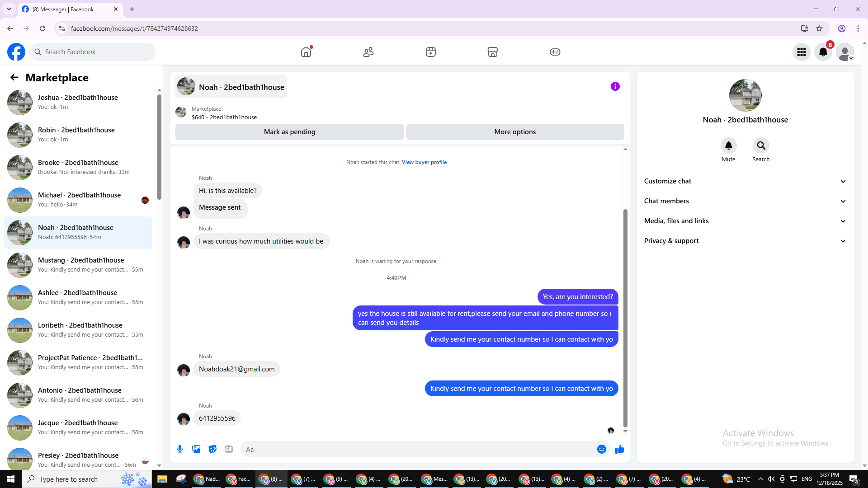
Task: Expand Customize chat section
Action: pos(745,181)
